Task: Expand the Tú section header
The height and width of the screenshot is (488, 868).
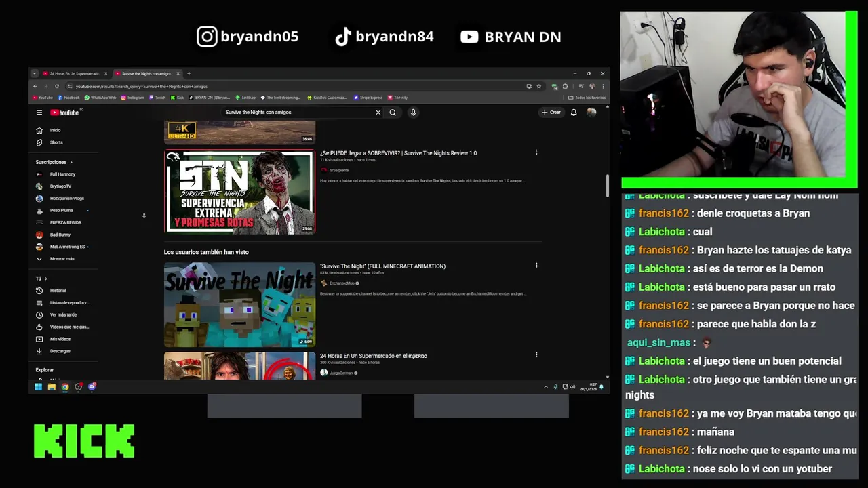Action: click(41, 279)
